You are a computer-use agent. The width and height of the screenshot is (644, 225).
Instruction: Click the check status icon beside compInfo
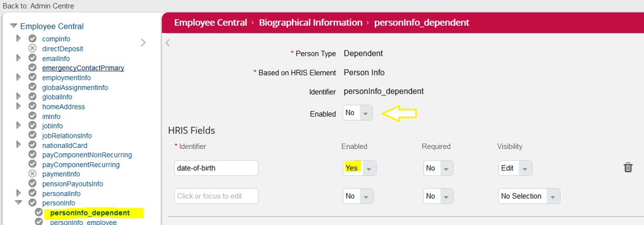tap(32, 39)
